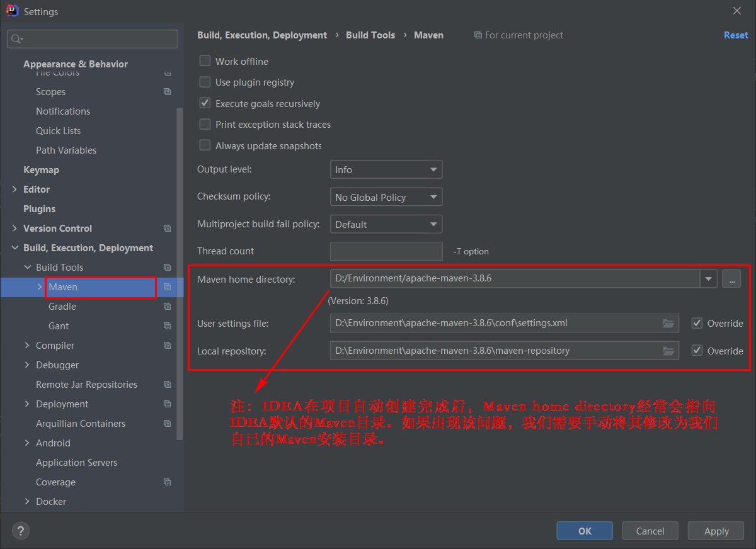Expand the Compiler node

click(x=28, y=346)
